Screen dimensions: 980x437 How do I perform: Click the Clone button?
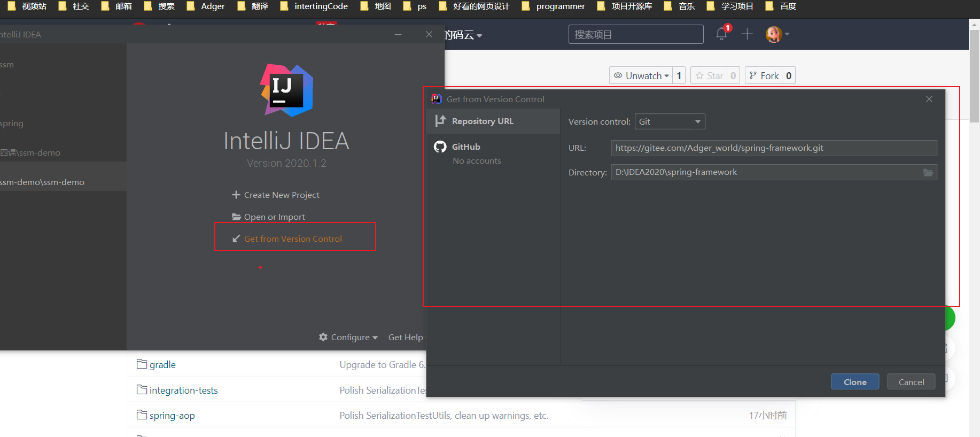(855, 382)
